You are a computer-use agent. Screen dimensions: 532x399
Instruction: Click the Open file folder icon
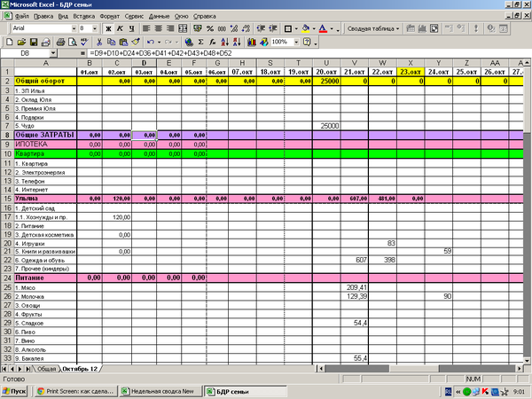point(20,42)
